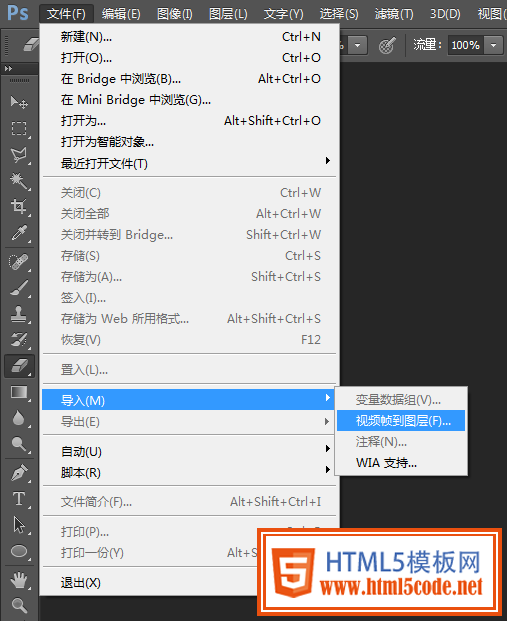Select the Rectangular Marquee tool

pyautogui.click(x=19, y=128)
